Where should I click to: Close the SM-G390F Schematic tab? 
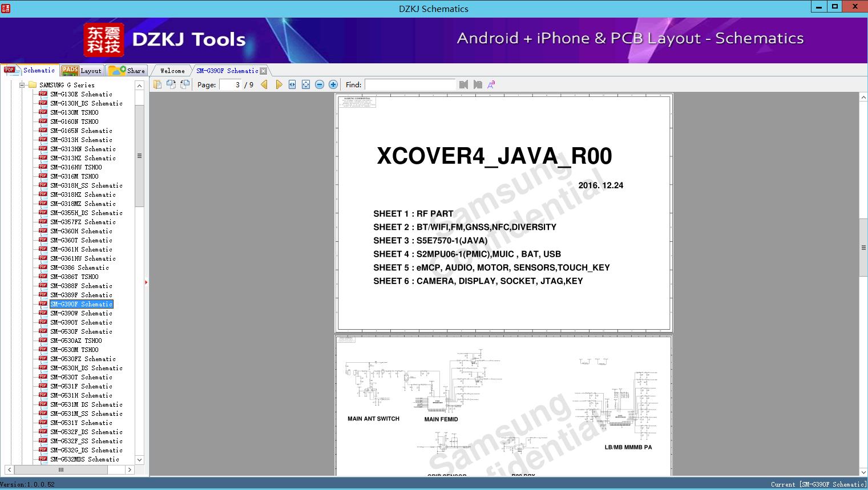pyautogui.click(x=263, y=71)
